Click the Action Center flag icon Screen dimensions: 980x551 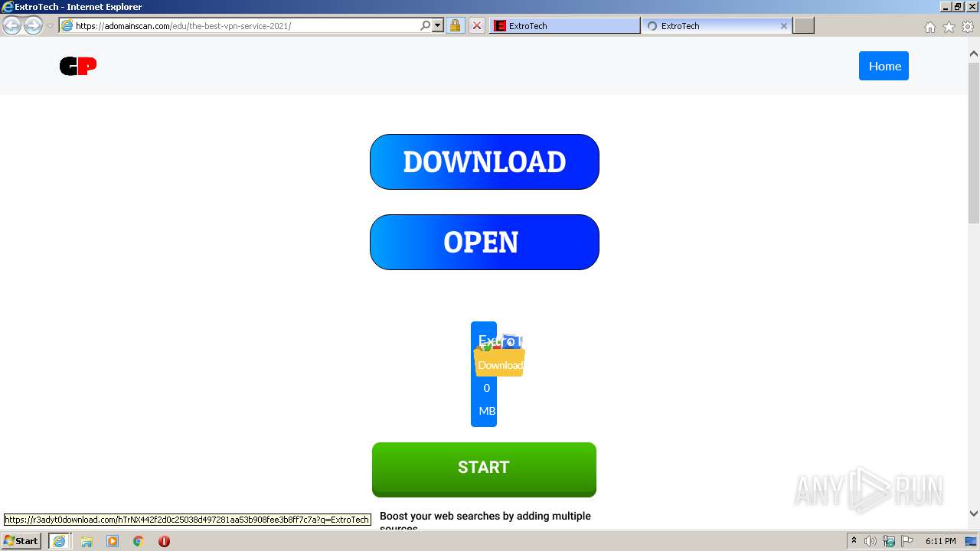906,541
